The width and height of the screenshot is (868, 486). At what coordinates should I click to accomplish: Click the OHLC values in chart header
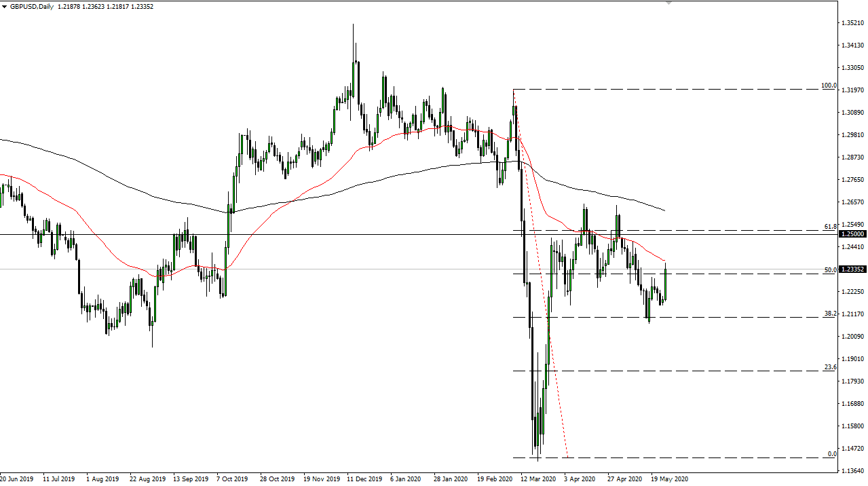click(x=107, y=7)
